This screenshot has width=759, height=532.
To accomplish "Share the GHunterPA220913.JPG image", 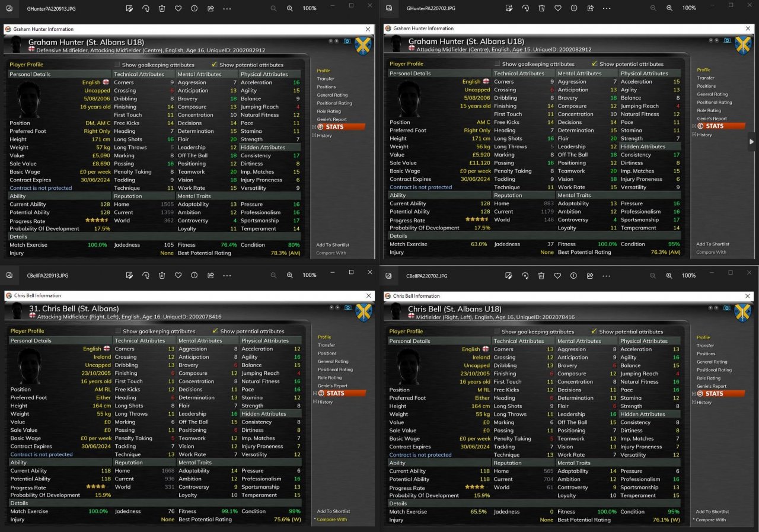I will 211,9.
